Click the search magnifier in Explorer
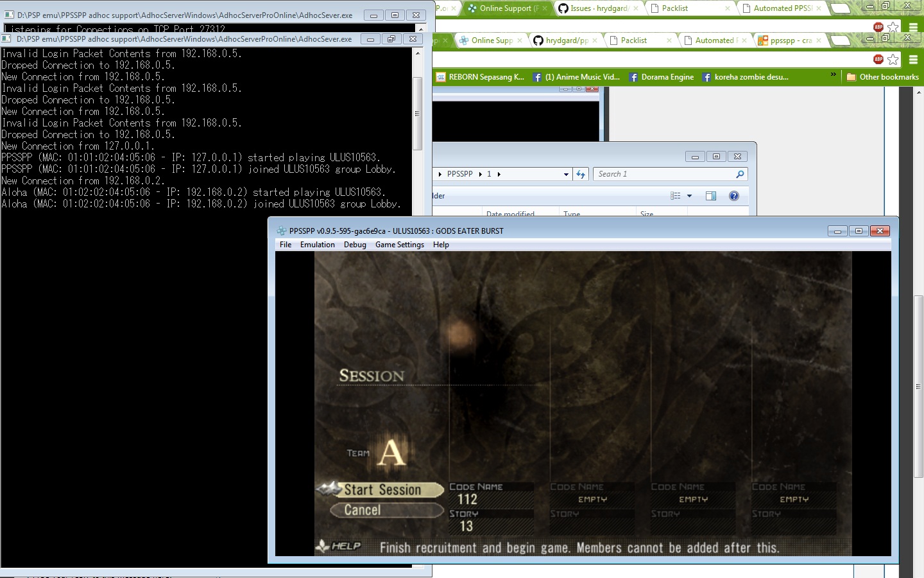 740,174
